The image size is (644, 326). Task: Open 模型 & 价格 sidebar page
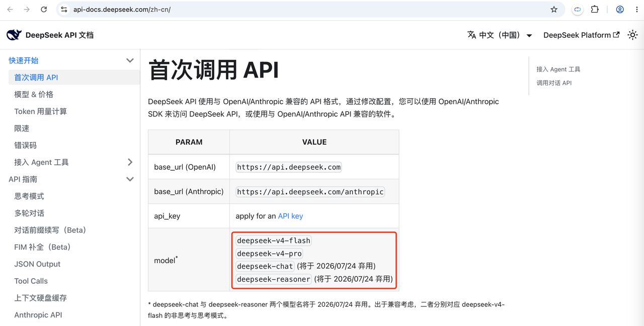click(34, 94)
